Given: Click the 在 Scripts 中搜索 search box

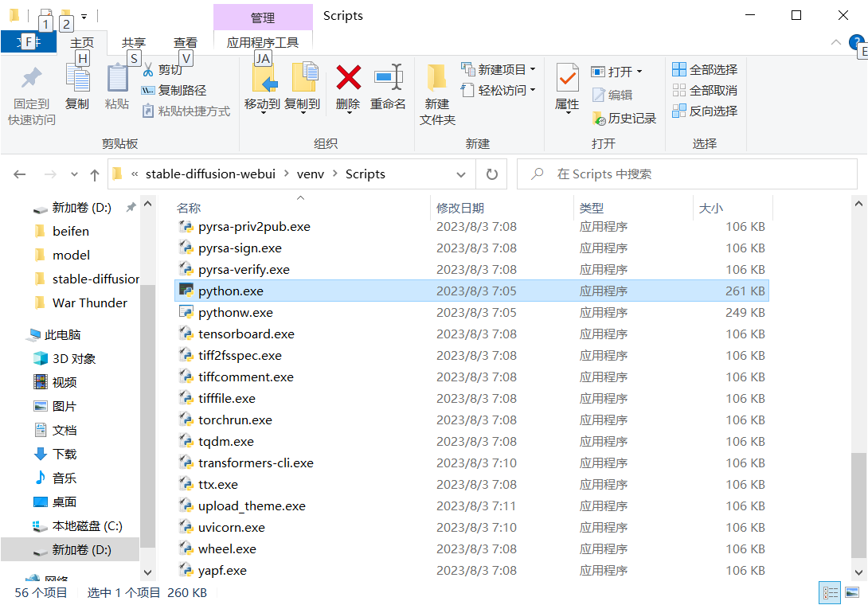Looking at the screenshot, I should (687, 174).
